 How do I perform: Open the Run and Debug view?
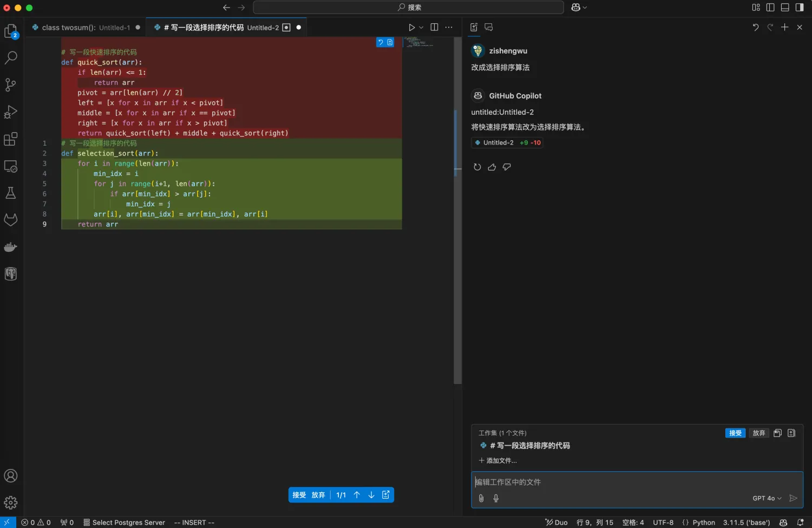[11, 112]
